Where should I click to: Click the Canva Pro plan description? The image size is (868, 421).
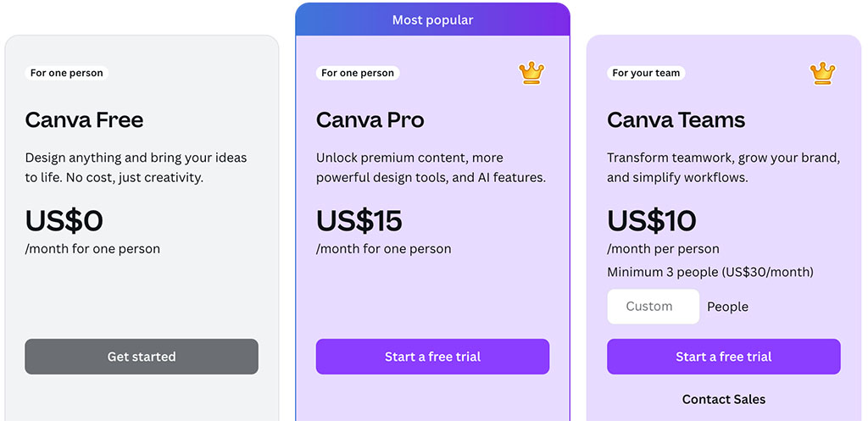pyautogui.click(x=431, y=168)
